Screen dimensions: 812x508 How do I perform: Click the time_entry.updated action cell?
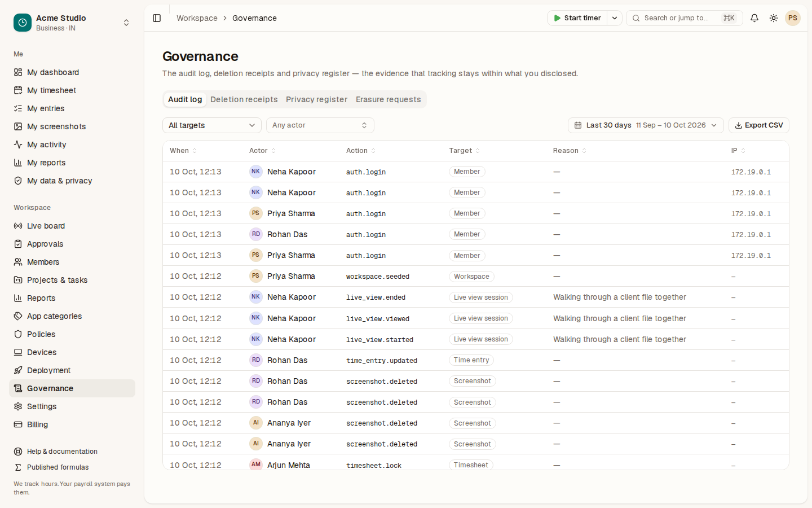click(382, 361)
